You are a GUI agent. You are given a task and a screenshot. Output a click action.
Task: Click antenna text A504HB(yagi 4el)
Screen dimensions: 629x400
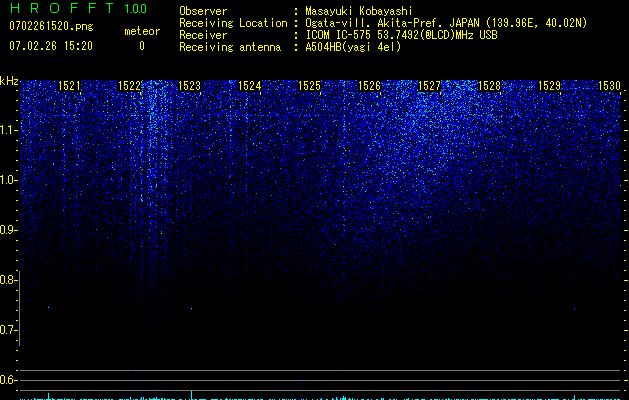point(353,47)
